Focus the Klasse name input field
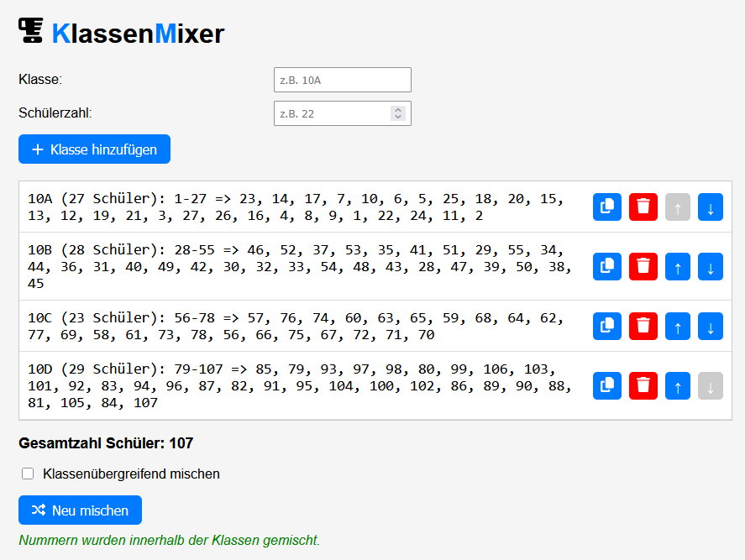 click(343, 80)
